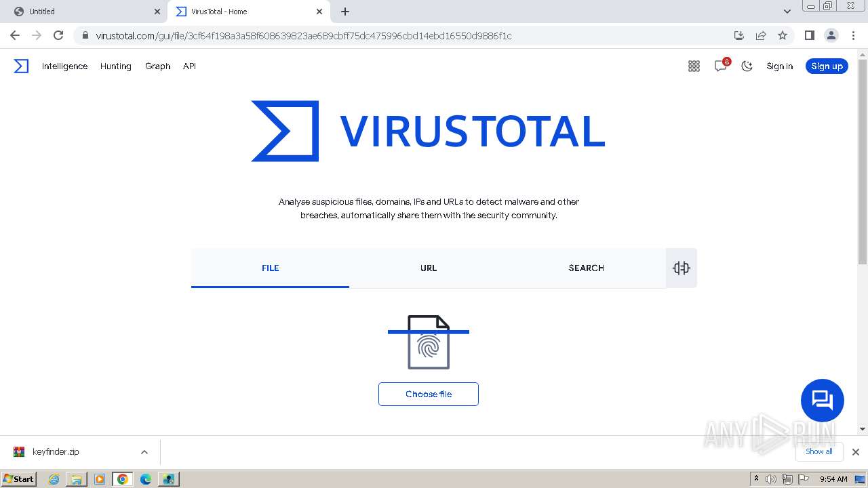This screenshot has height=488, width=868.
Task: Click browser forward arrow
Action: pos(37,35)
